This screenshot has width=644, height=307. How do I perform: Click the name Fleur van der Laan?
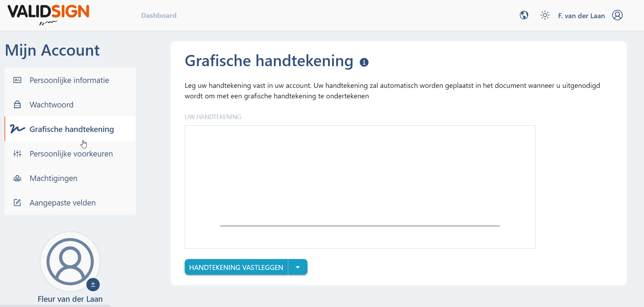coord(70,299)
